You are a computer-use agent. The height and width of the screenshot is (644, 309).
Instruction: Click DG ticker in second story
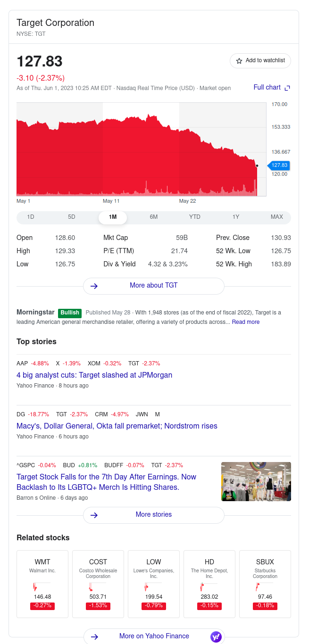[21, 414]
